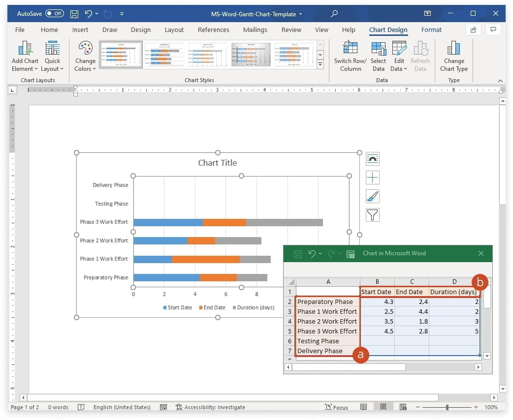Select the Preparatory Phase cell in the data sheet
Image resolution: width=513 pixels, height=420 pixels.
[325, 301]
